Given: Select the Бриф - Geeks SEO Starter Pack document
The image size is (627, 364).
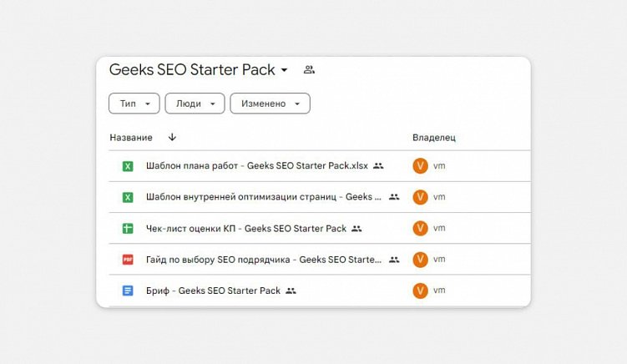Looking at the screenshot, I should pos(213,291).
